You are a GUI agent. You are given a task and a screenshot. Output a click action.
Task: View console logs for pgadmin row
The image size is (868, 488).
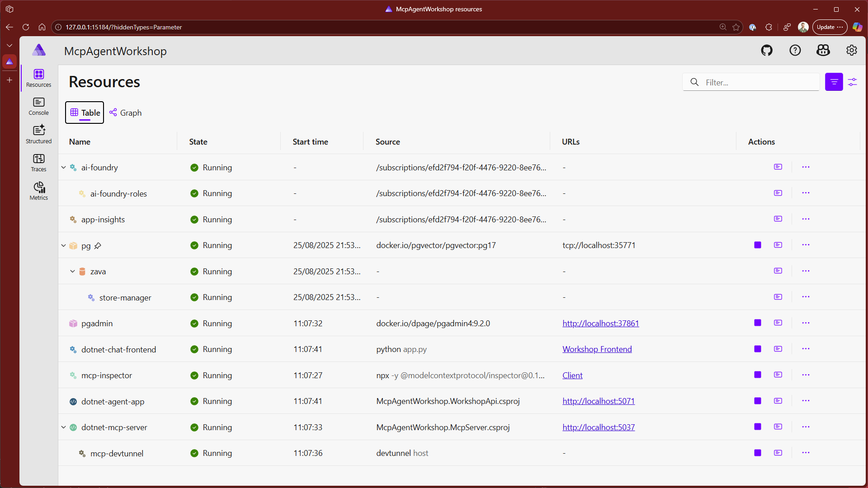tap(778, 323)
